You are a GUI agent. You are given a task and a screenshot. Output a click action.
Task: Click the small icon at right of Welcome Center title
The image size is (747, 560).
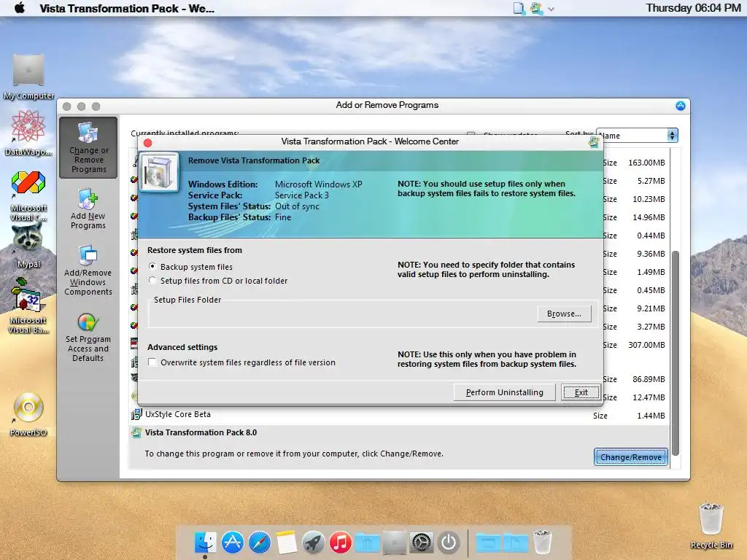tap(594, 142)
